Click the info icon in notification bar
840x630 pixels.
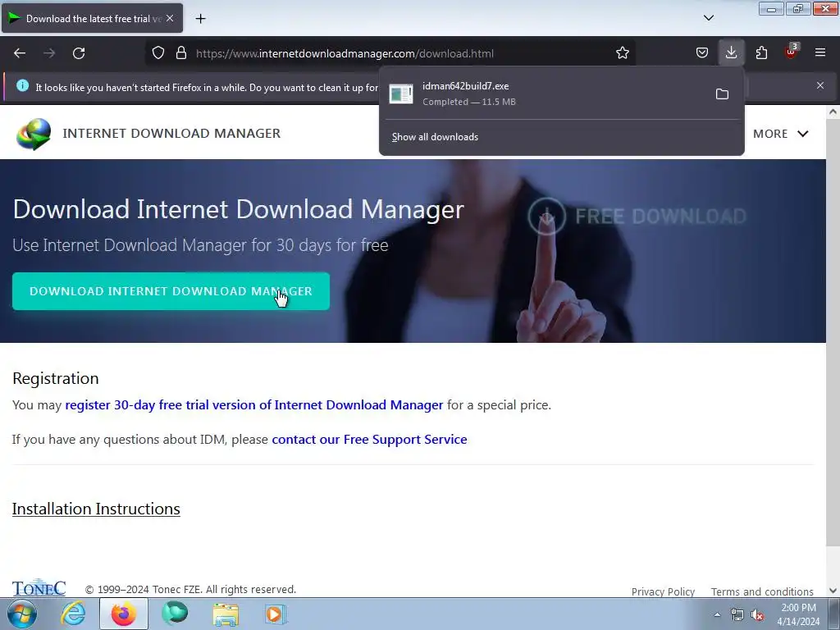click(22, 85)
